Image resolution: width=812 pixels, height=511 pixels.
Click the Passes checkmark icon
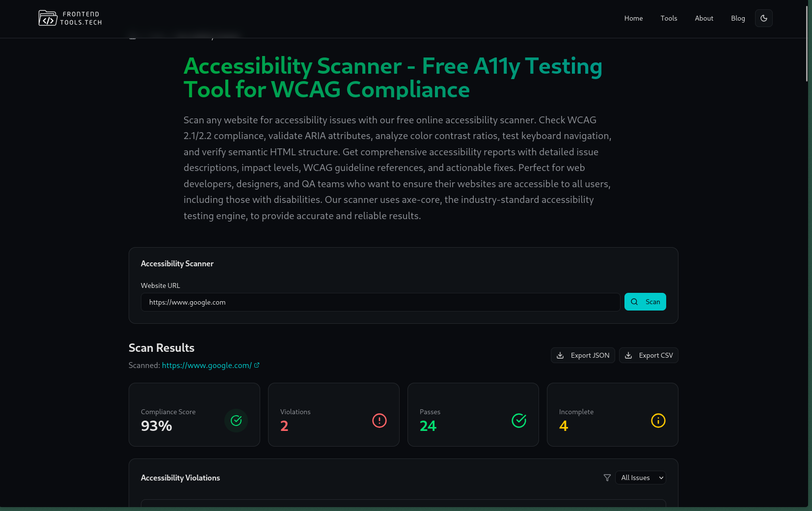(x=519, y=421)
